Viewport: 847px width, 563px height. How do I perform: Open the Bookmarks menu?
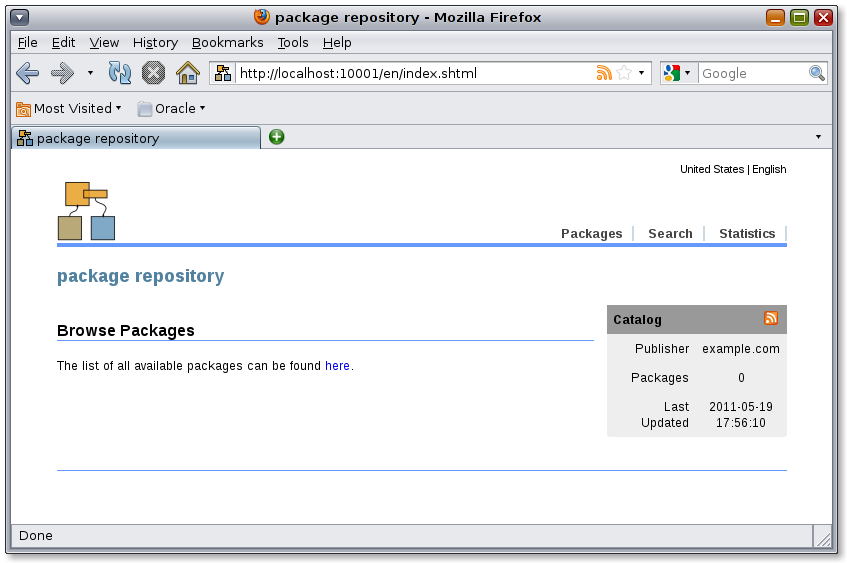[x=227, y=42]
